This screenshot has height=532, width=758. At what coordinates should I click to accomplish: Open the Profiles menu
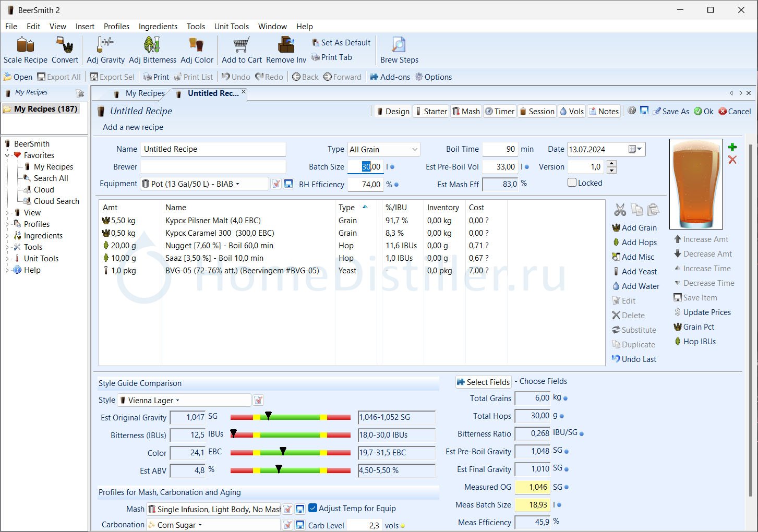(x=116, y=27)
